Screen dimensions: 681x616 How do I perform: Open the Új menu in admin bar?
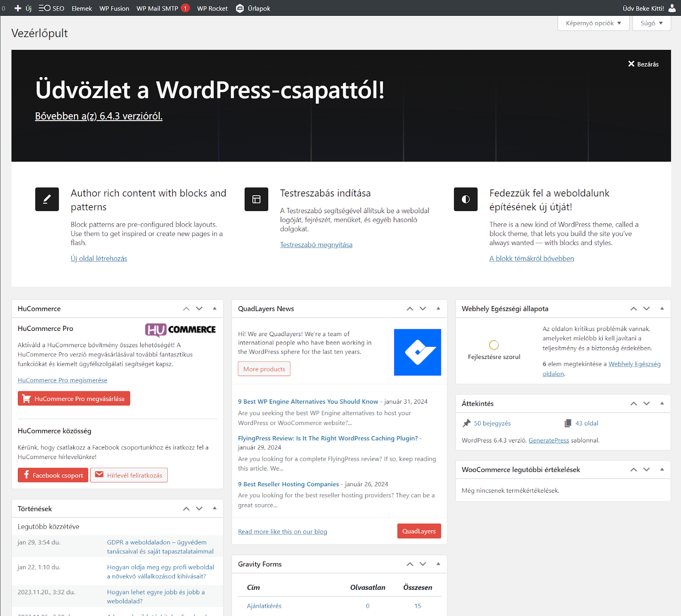pos(23,8)
